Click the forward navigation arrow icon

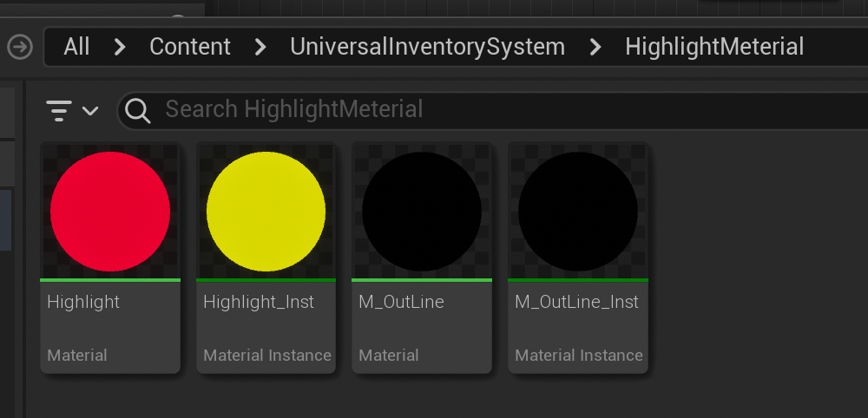pos(19,47)
